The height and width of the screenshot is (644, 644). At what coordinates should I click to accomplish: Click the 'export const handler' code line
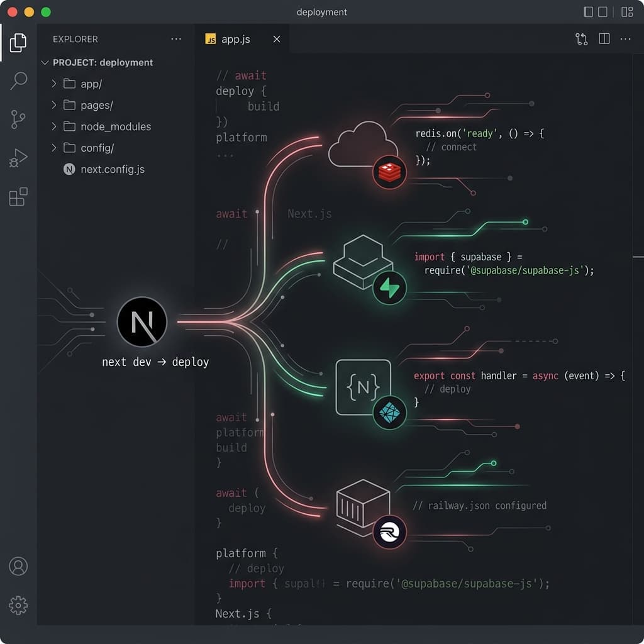point(519,376)
